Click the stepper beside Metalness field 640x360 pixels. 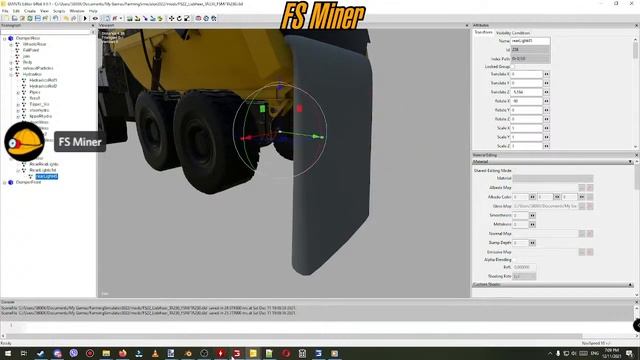tap(532, 224)
